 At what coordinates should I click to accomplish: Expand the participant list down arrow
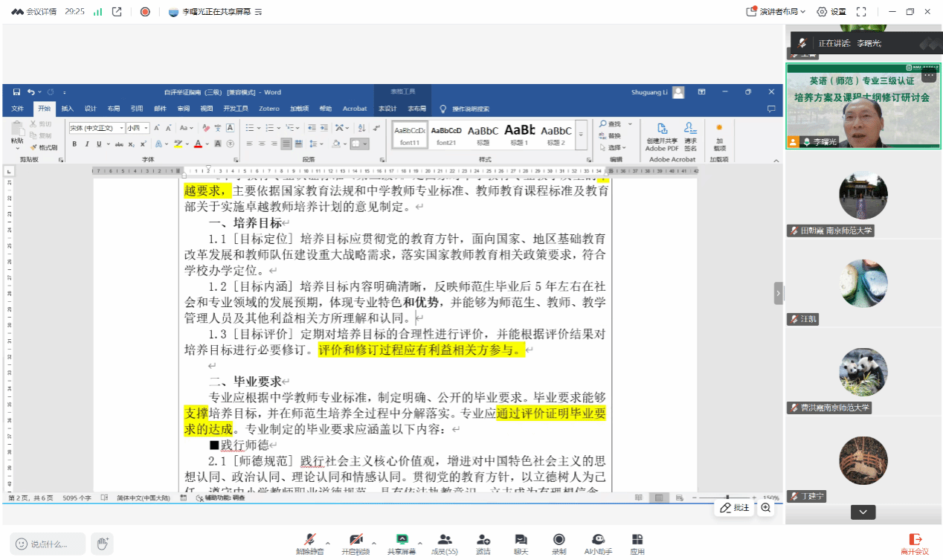pyautogui.click(x=863, y=512)
